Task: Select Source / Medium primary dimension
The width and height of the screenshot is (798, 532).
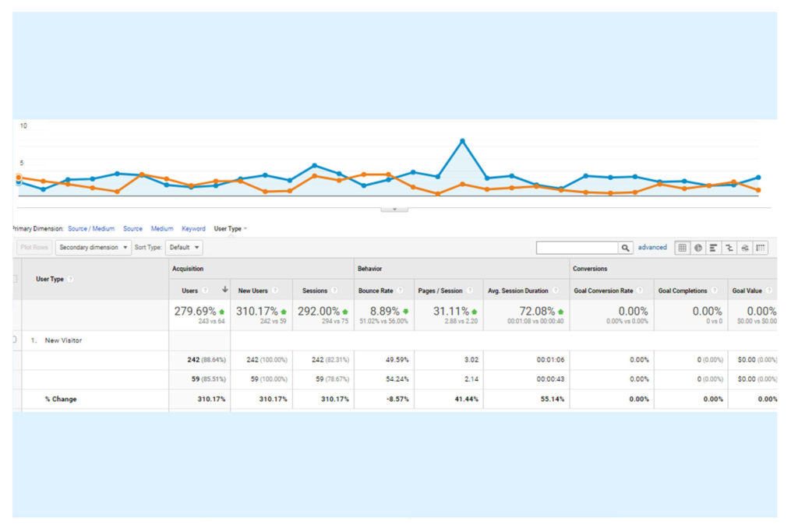Action: [x=91, y=229]
